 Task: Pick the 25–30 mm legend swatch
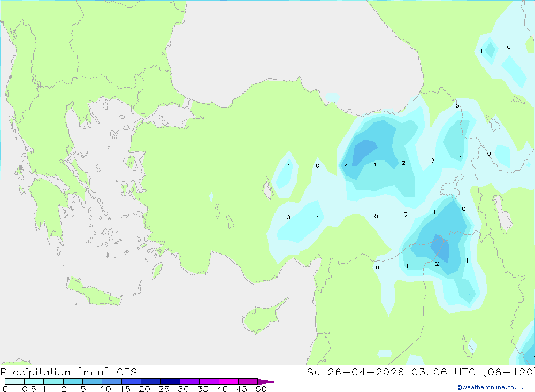click(170, 381)
